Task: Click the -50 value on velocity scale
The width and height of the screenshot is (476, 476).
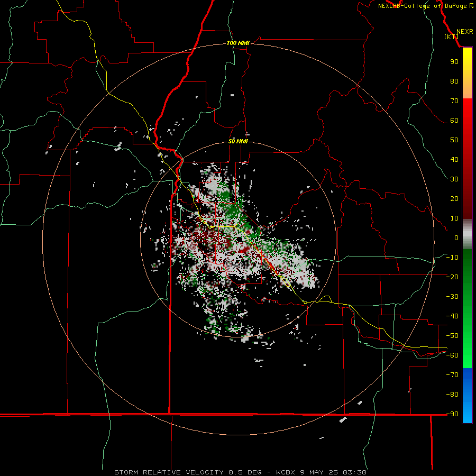Action: click(452, 336)
